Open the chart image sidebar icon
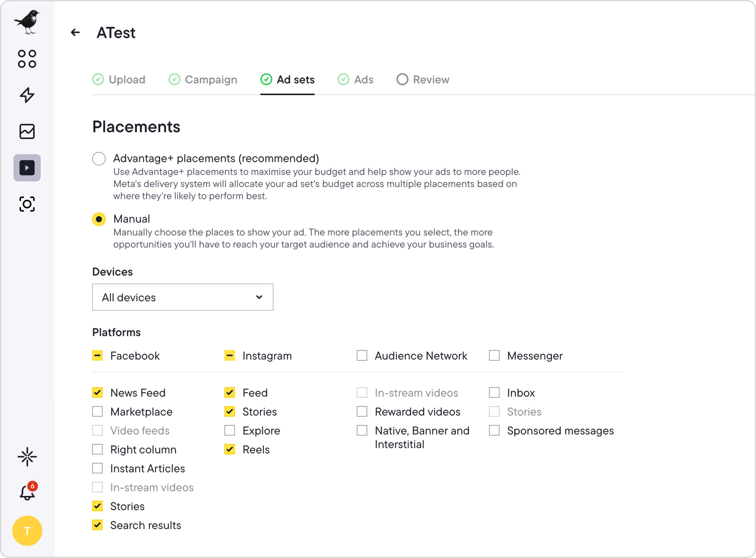The height and width of the screenshot is (558, 756). (x=27, y=131)
